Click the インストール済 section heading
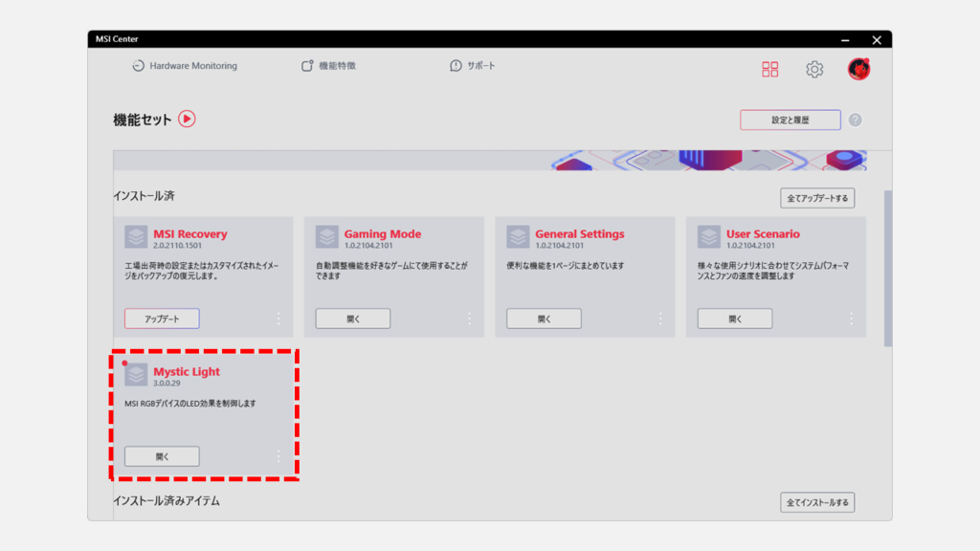 coord(144,196)
